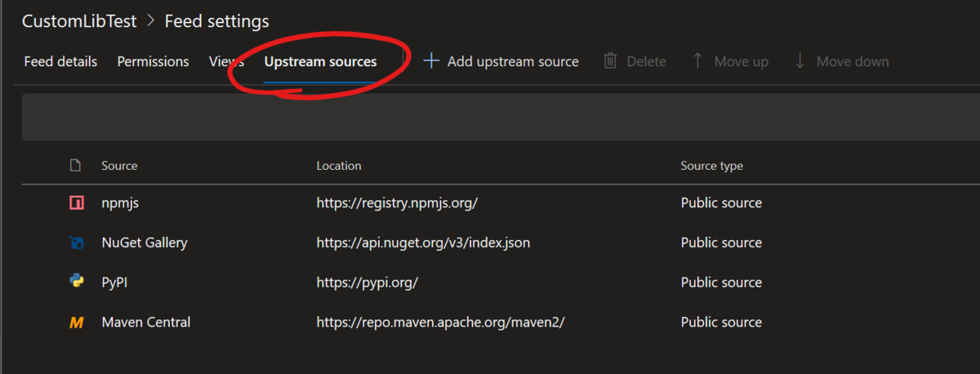Switch to the Permissions tab

pos(153,61)
